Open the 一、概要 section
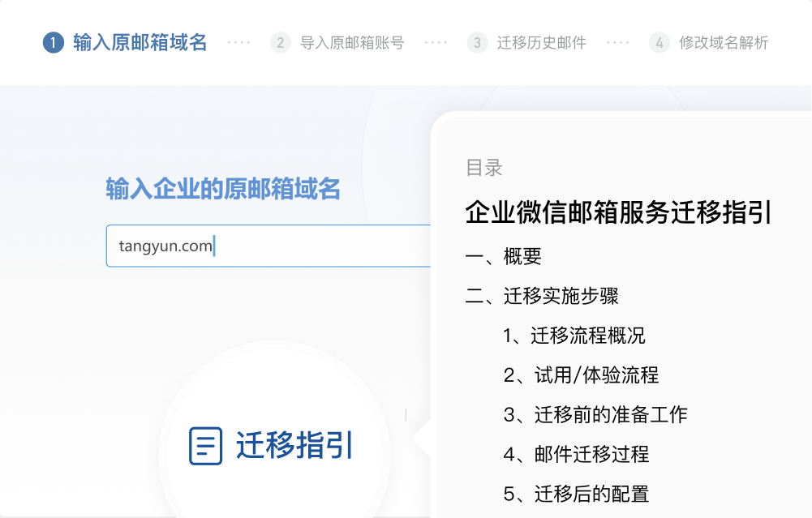This screenshot has width=812, height=518. pos(504,257)
